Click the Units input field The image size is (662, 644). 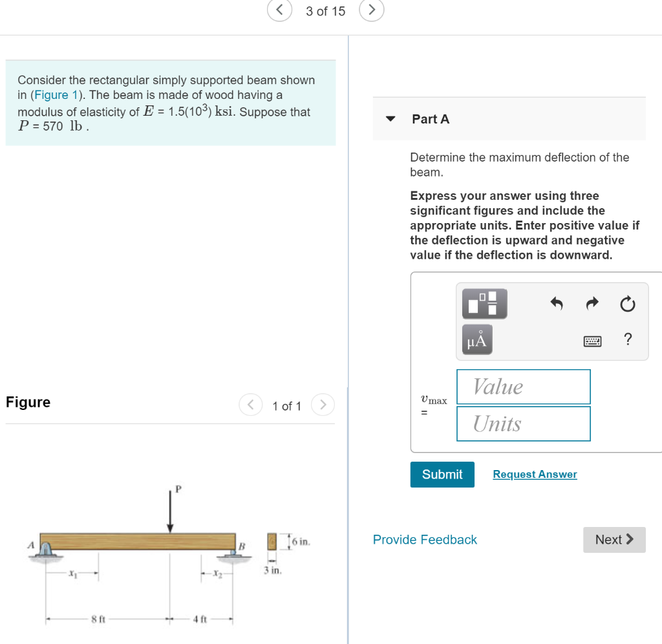[x=523, y=424]
